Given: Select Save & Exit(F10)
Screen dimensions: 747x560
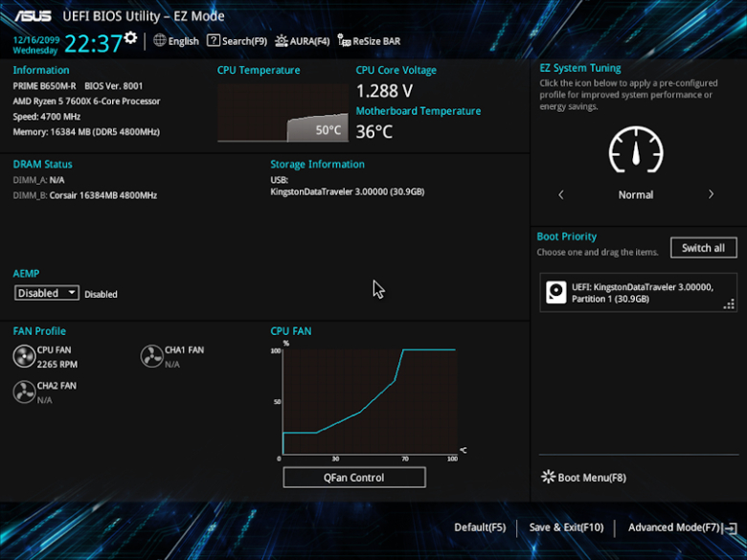Looking at the screenshot, I should coord(566,527).
